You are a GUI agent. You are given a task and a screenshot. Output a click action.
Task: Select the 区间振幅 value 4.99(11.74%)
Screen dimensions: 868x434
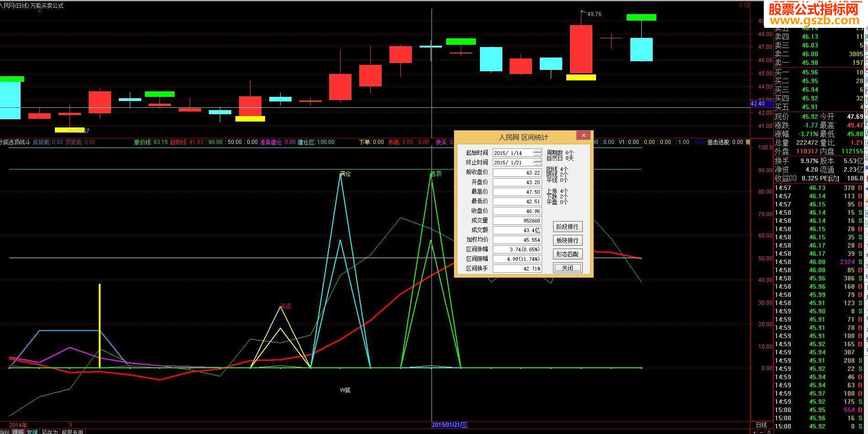click(517, 259)
